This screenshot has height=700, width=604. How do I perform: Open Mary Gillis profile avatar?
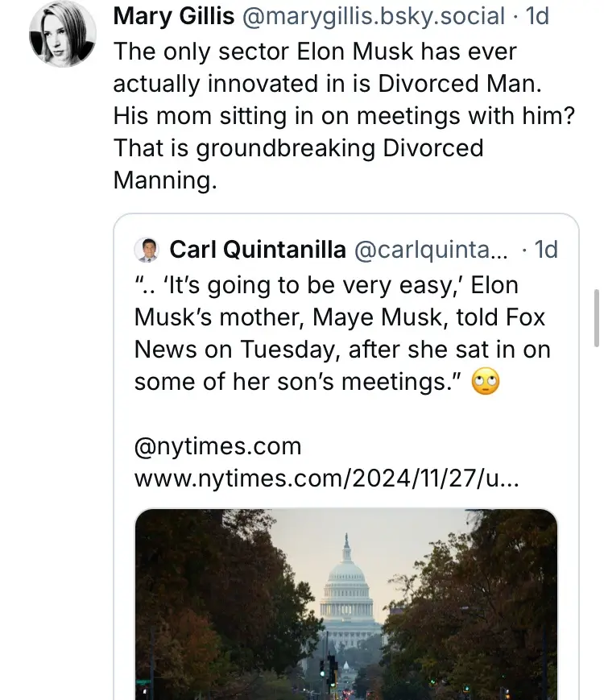63,34
